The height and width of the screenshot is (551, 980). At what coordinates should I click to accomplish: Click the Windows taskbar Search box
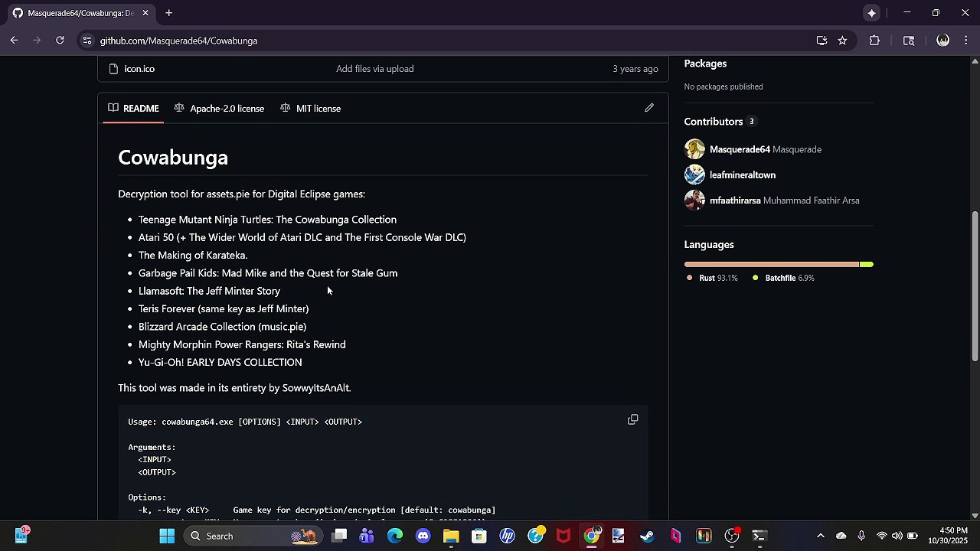(253, 536)
